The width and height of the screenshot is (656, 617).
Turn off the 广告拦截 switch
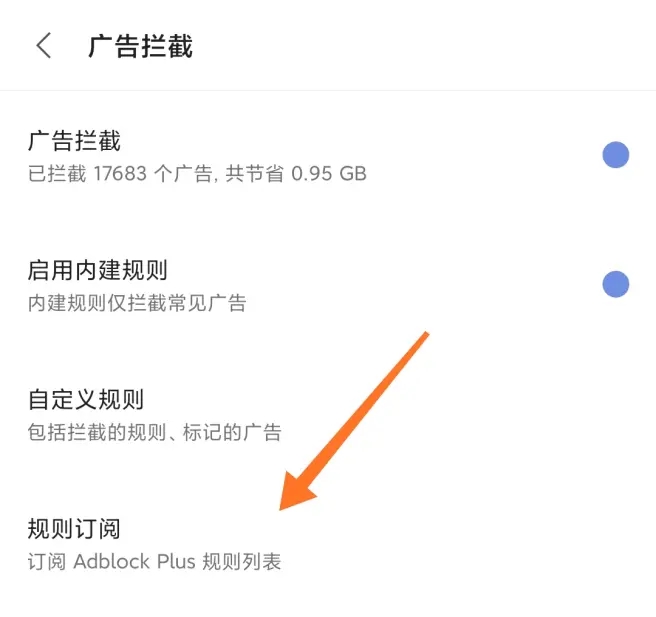pyautogui.click(x=615, y=155)
